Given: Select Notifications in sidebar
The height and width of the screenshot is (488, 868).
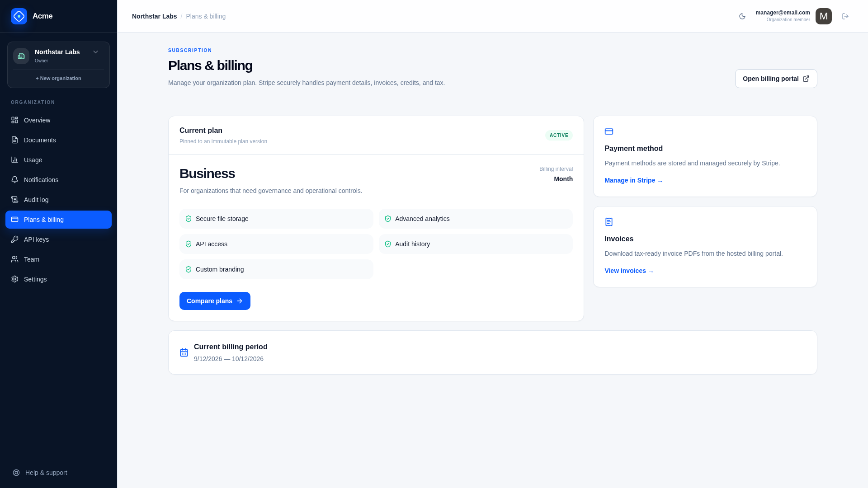Looking at the screenshot, I should [58, 180].
